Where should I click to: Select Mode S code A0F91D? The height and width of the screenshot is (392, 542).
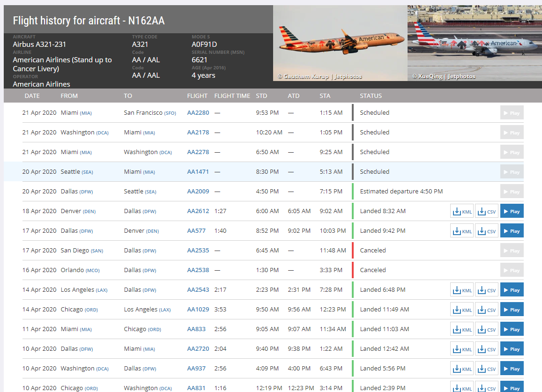point(204,44)
